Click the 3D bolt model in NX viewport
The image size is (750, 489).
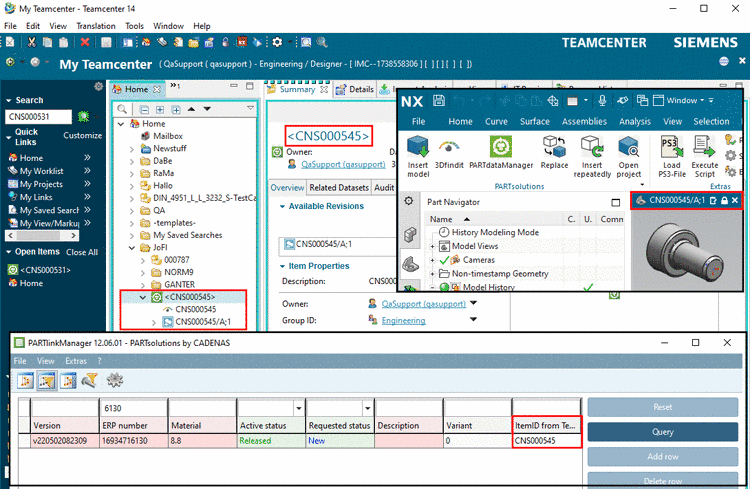685,252
